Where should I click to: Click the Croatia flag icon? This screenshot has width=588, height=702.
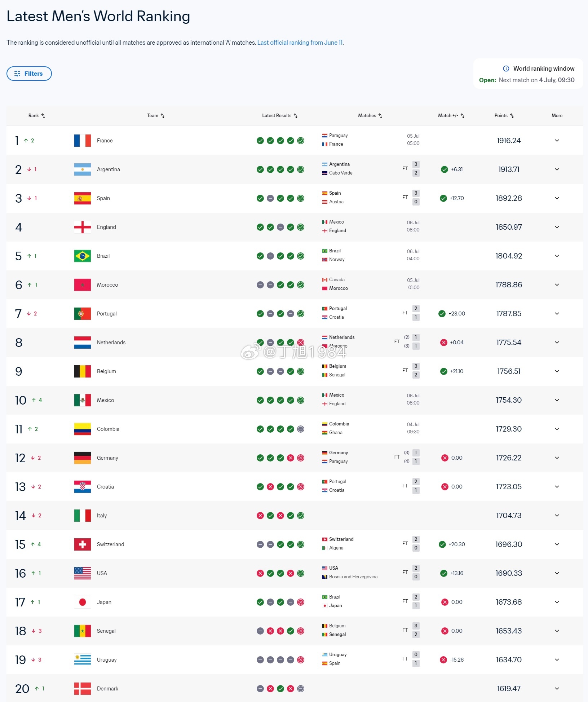[83, 487]
